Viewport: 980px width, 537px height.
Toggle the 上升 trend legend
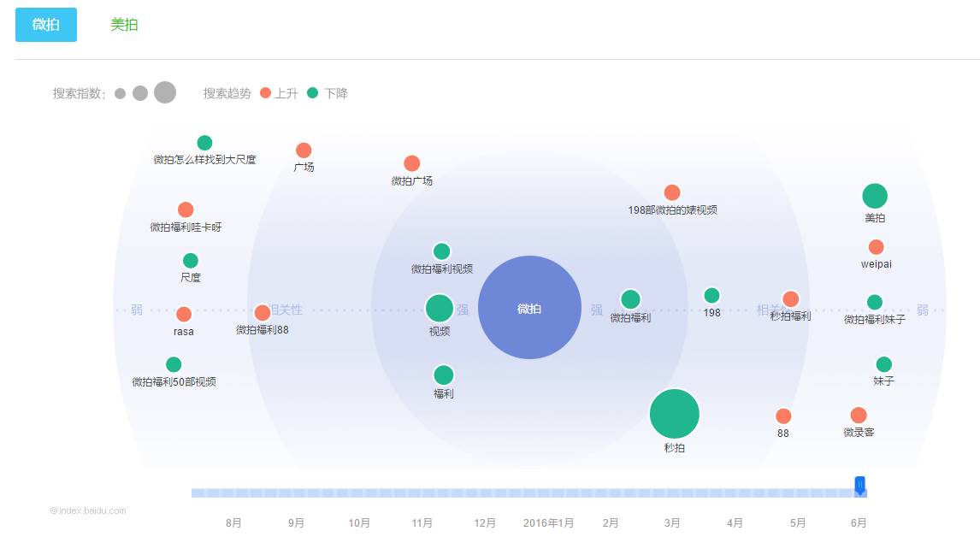pyautogui.click(x=279, y=93)
